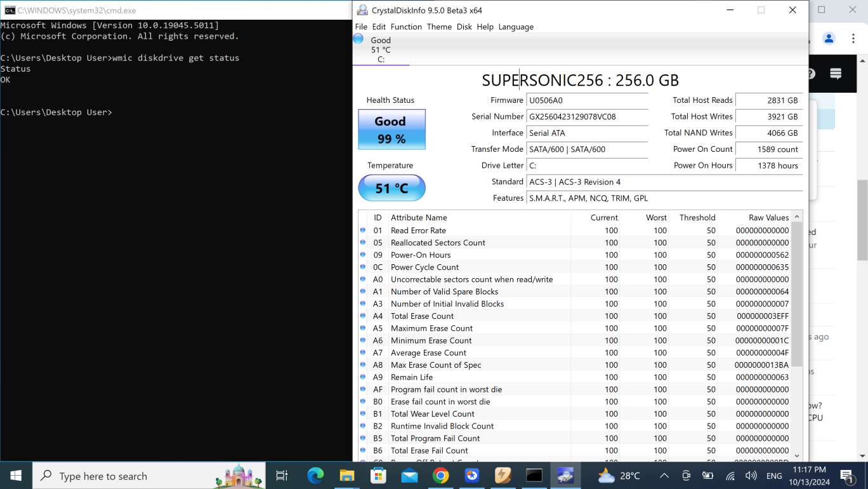Image resolution: width=868 pixels, height=489 pixels.
Task: Click the Power On Hours value 1378 hours
Action: (769, 166)
